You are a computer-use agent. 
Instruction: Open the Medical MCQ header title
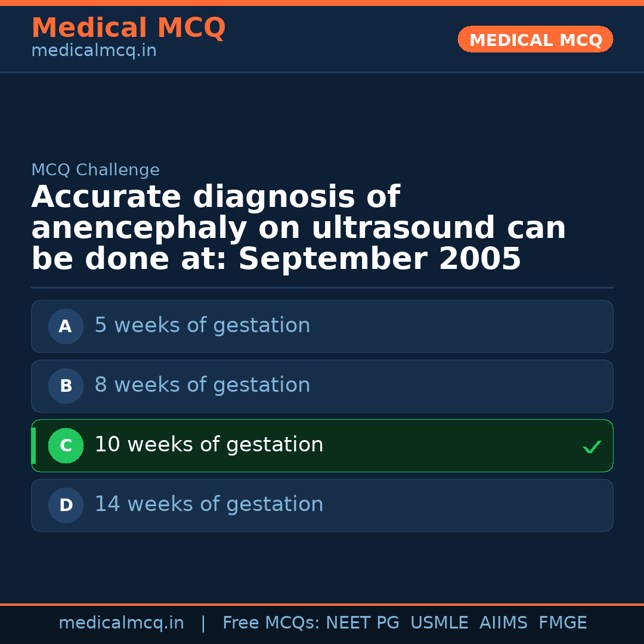point(128,28)
